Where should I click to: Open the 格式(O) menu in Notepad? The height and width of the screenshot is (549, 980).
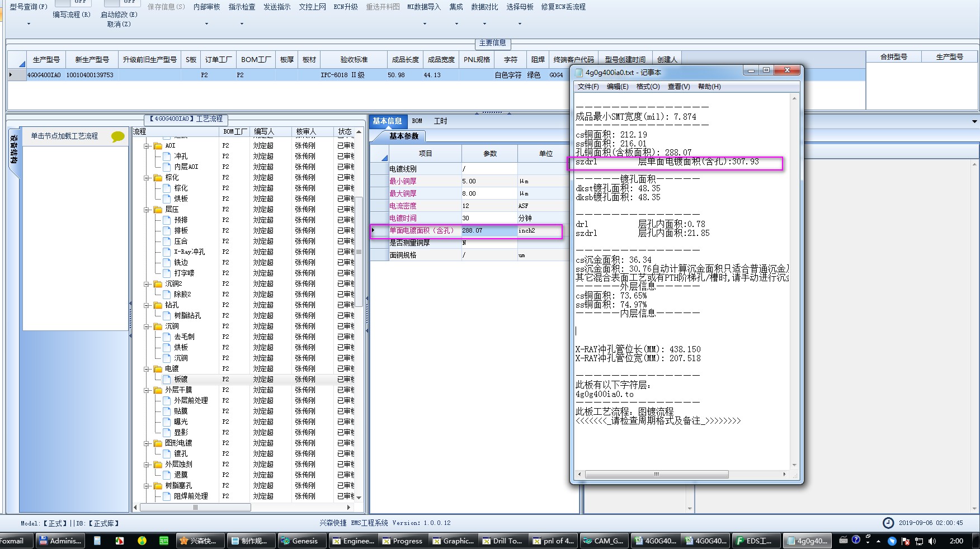tap(648, 87)
